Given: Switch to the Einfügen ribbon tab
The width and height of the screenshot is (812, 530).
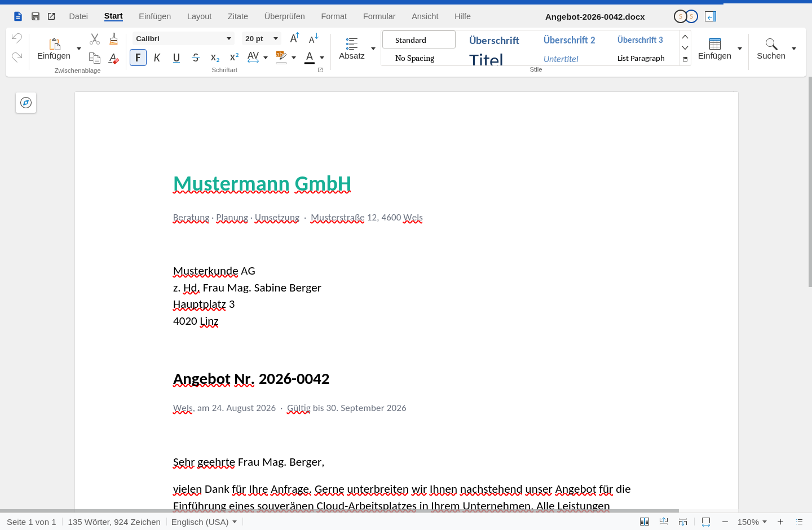Looking at the screenshot, I should click(155, 16).
